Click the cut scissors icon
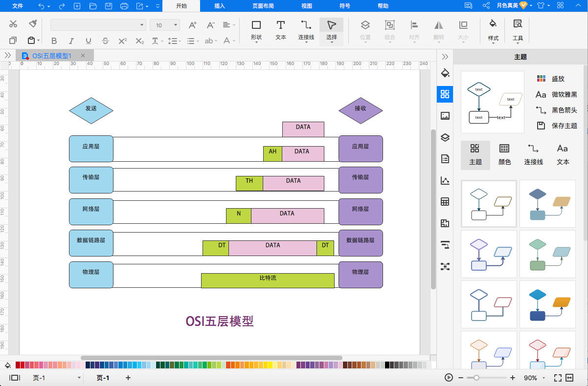Viewport: 588px width, 386px height. 13,24
